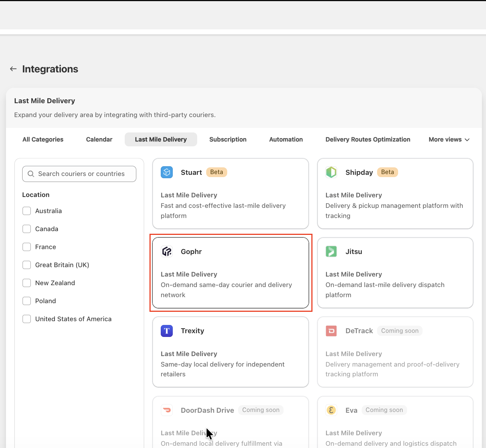486x448 pixels.
Task: Click the search magnifier icon
Action: 31,174
